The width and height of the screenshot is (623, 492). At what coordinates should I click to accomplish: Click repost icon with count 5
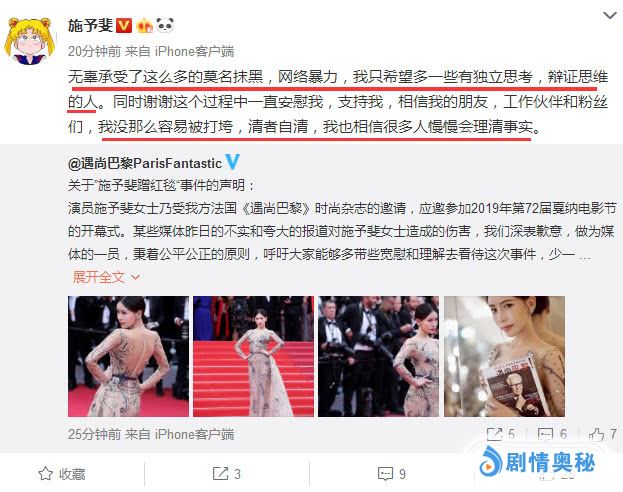(x=501, y=434)
